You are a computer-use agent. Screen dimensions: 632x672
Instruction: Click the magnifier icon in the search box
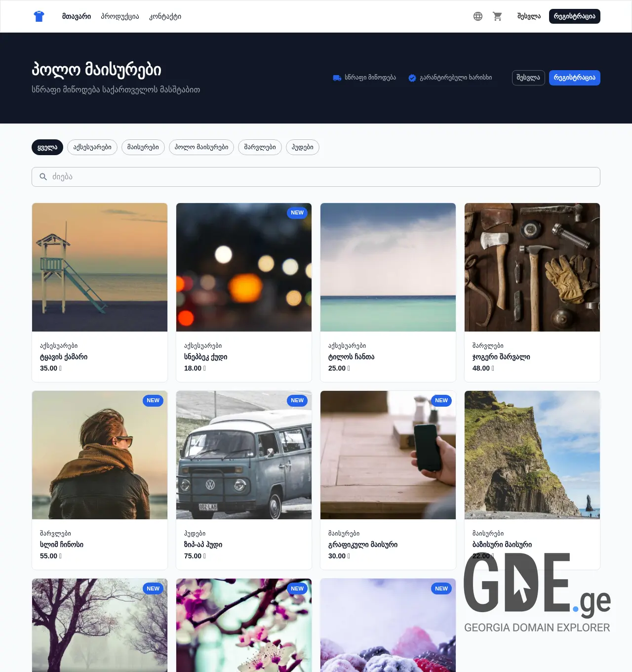point(43,177)
